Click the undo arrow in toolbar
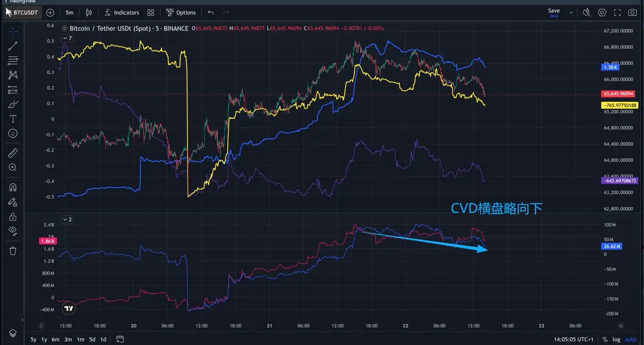The height and width of the screenshot is (345, 644). pyautogui.click(x=211, y=12)
